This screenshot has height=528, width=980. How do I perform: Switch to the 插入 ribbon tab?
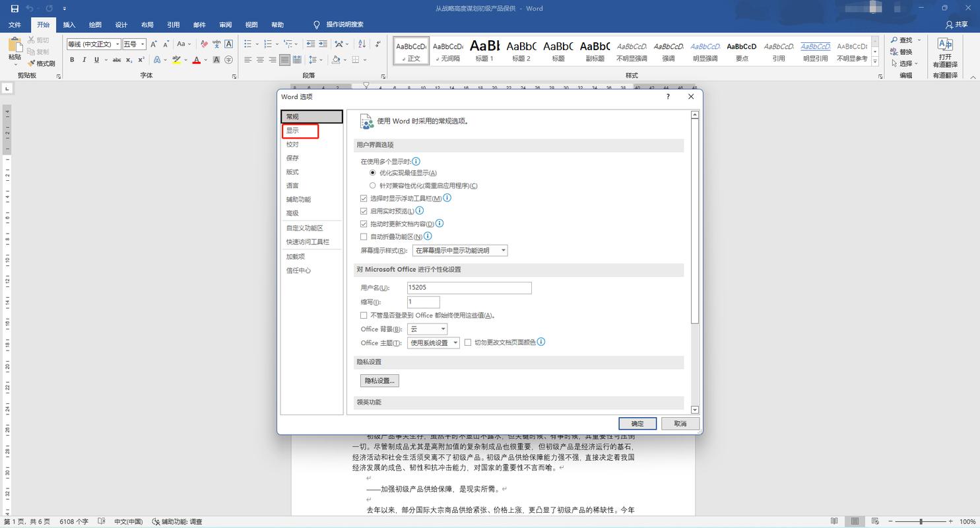(x=69, y=25)
